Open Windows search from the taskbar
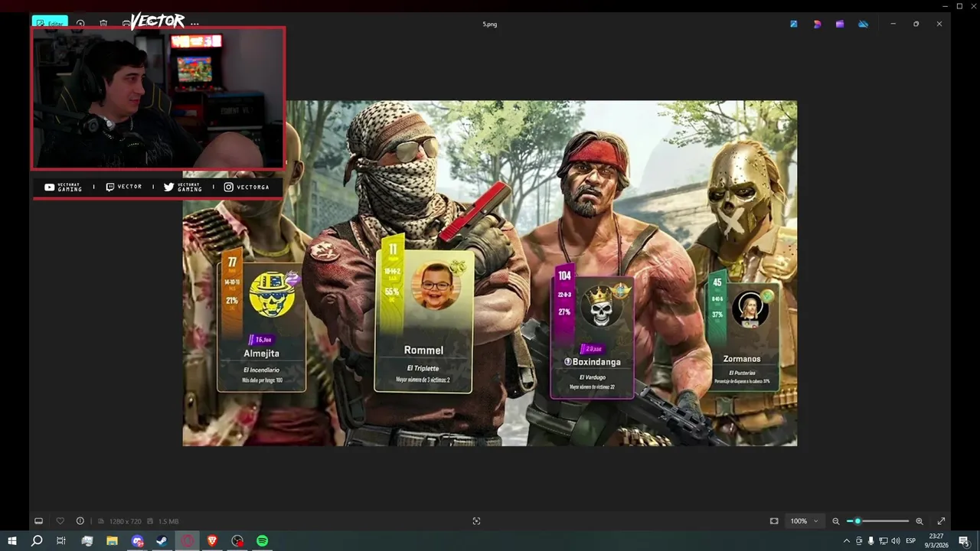The height and width of the screenshot is (551, 980). [37, 541]
